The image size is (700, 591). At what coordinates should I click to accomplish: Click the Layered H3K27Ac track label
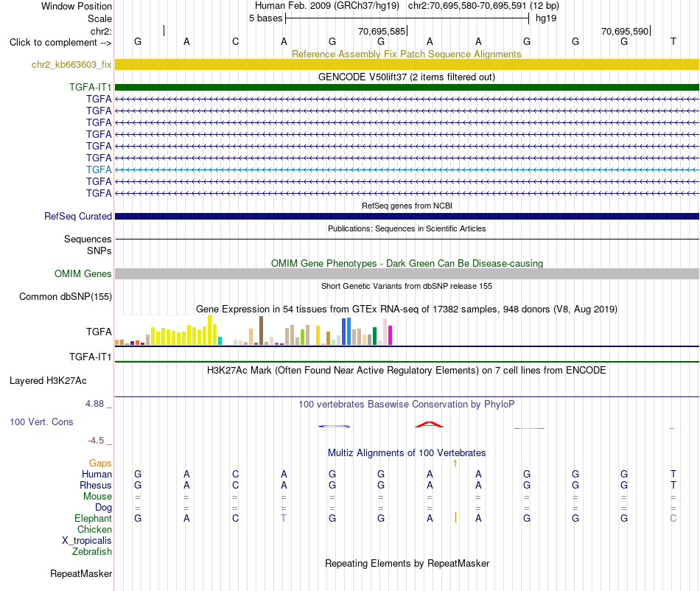(x=48, y=381)
